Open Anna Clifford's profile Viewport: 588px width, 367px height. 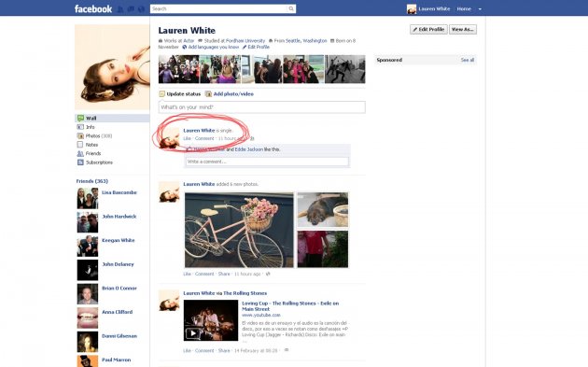[x=117, y=312]
